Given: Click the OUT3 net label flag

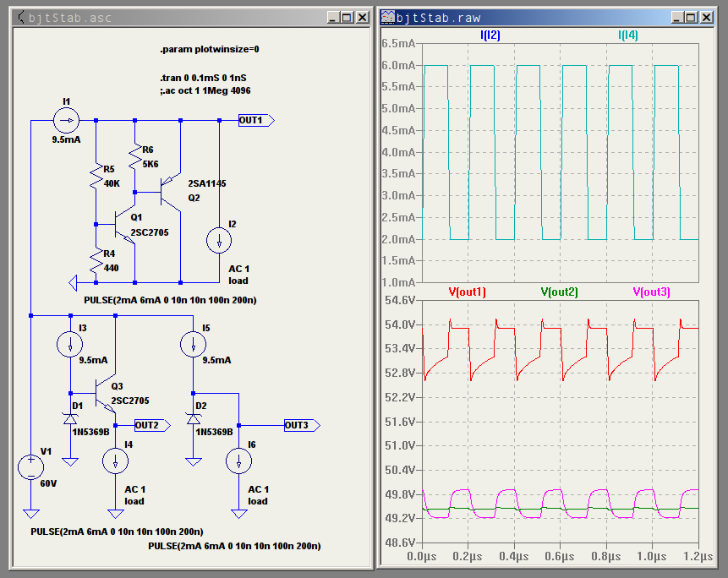Looking at the screenshot, I should click(302, 425).
